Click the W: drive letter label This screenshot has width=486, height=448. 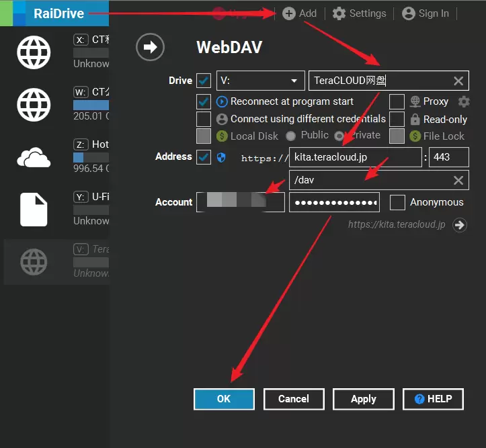(81, 92)
